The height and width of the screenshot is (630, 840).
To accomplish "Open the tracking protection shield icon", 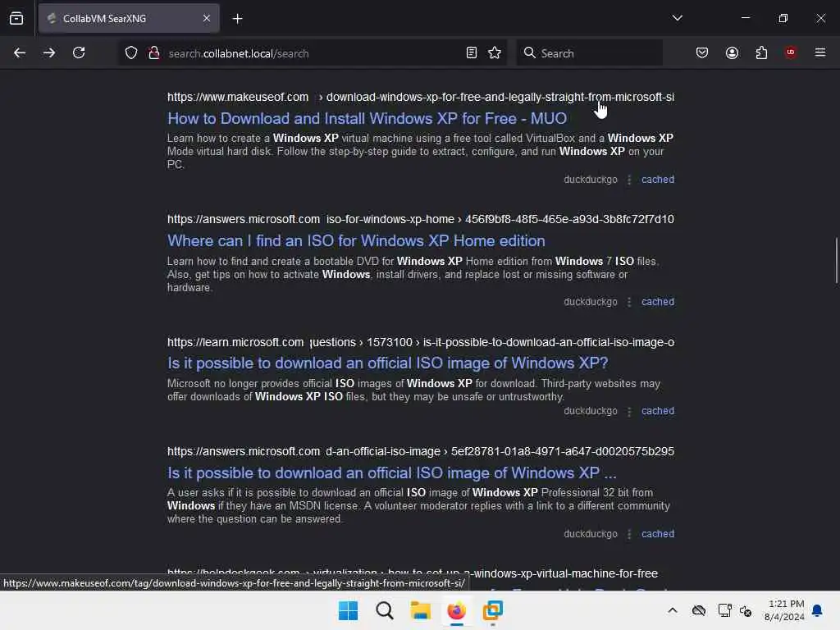I will [131, 53].
